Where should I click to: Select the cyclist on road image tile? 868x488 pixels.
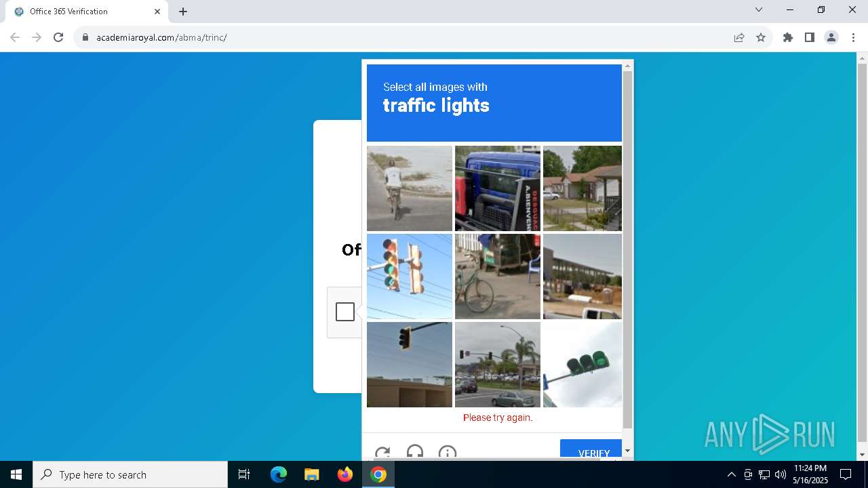click(x=410, y=188)
